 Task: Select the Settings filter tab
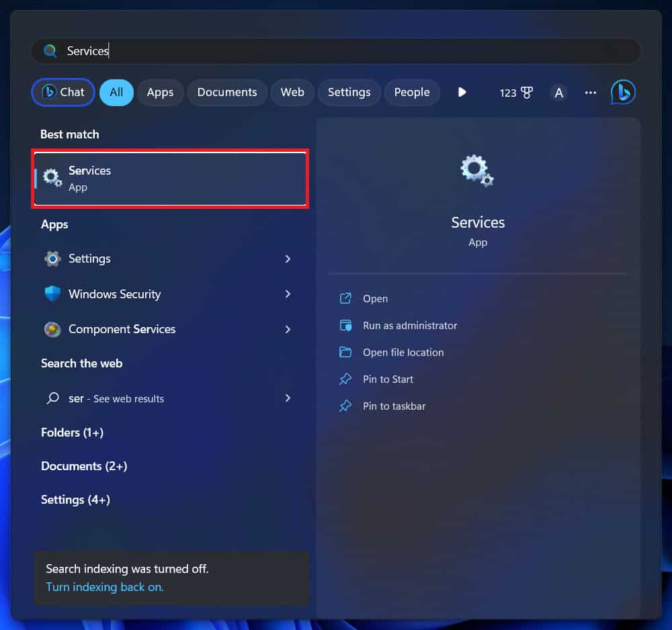pos(349,92)
